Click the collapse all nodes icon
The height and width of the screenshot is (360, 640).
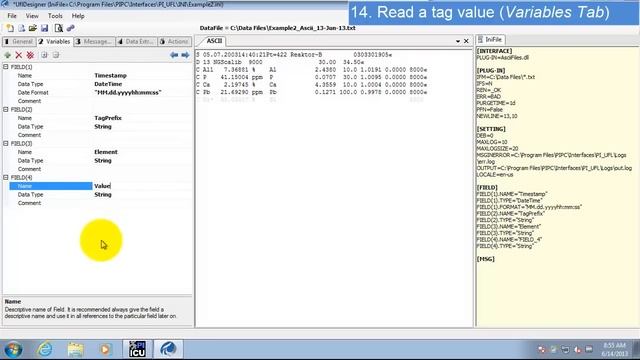point(56,55)
